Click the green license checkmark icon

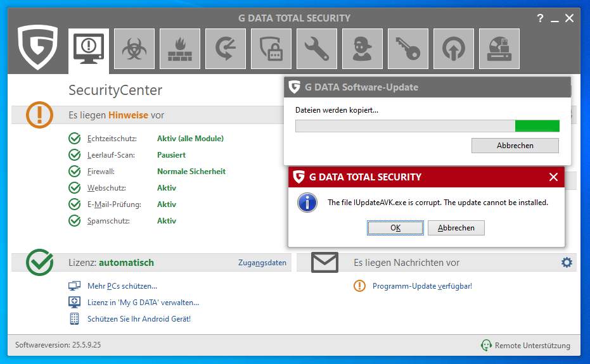39,262
